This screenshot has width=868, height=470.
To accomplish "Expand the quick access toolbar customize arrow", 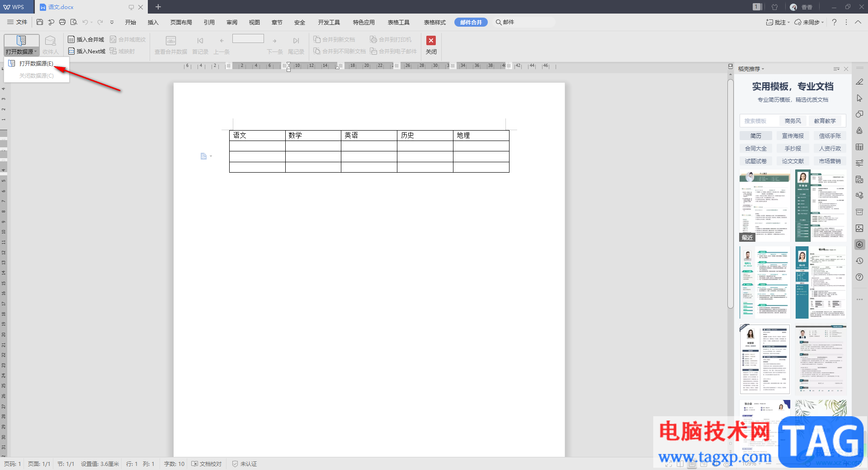I will pyautogui.click(x=112, y=22).
